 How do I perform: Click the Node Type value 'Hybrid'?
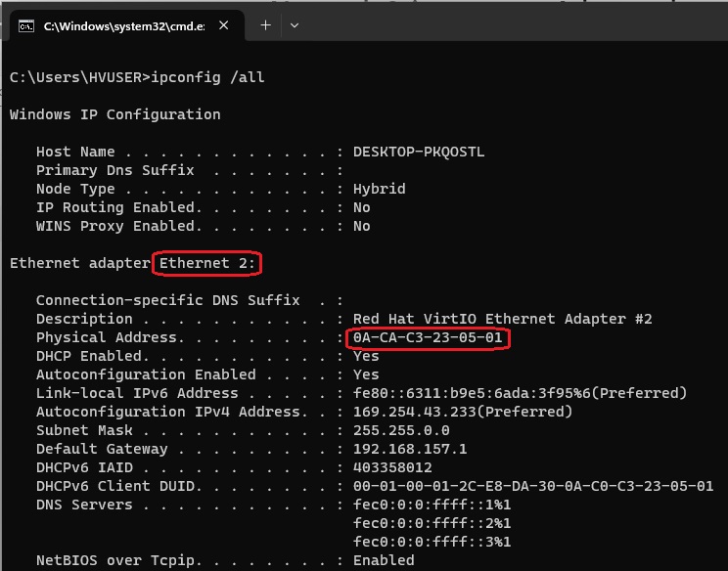[380, 189]
